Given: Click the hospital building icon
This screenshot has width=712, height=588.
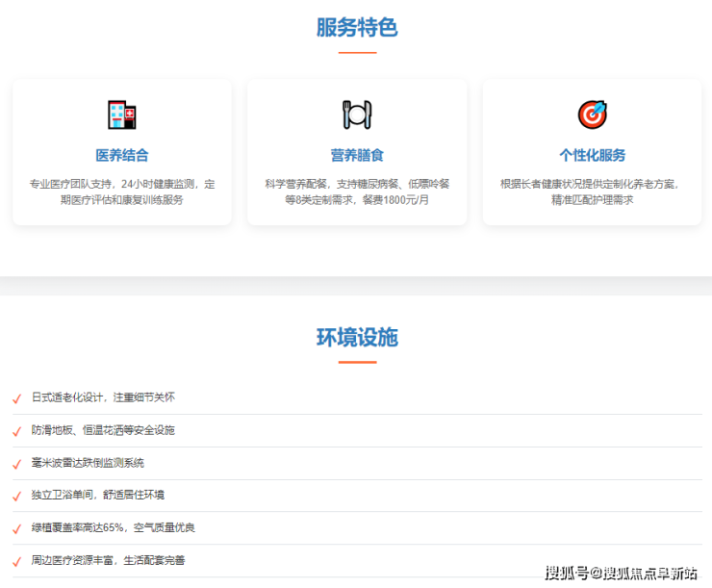Looking at the screenshot, I should [x=122, y=115].
